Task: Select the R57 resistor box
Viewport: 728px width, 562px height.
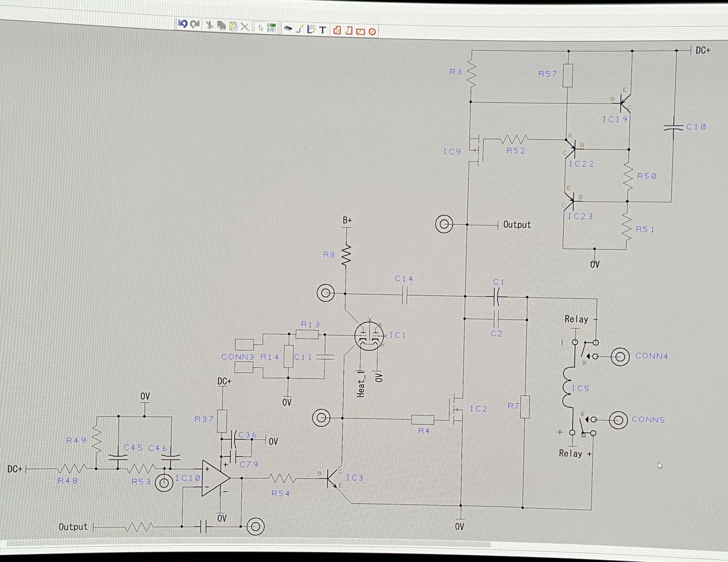Action: click(x=568, y=75)
